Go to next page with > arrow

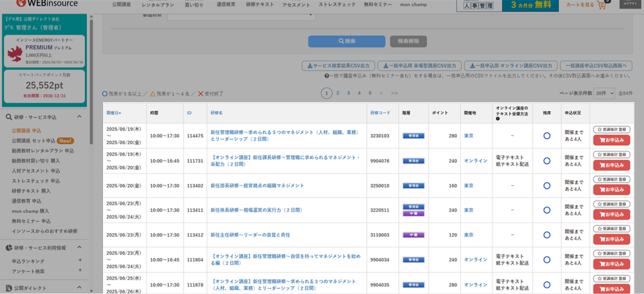click(x=381, y=93)
